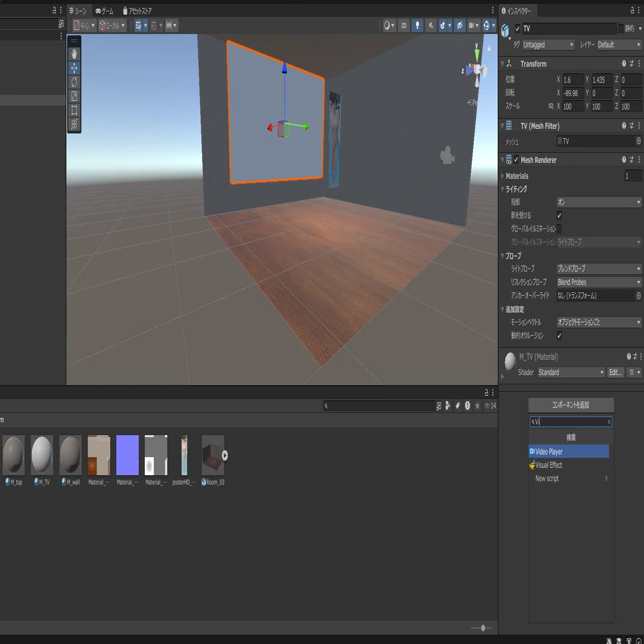The height and width of the screenshot is (644, 644).
Task: Click the Edit... shader button
Action: point(615,372)
